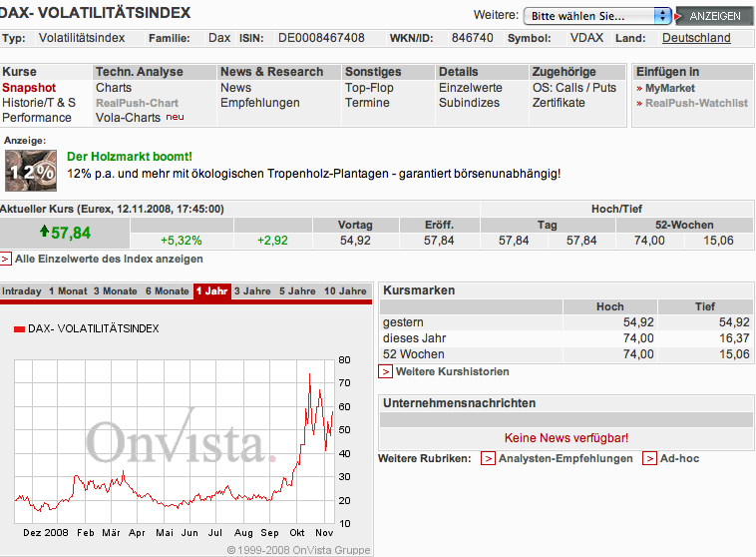
Task: Open 'Der Holzmarkt boomt!' ad headline
Action: pos(130,157)
